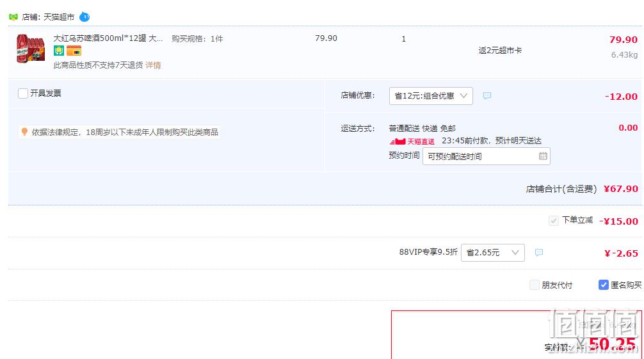The height and width of the screenshot is (359, 644).
Task: Toggle the 下单立减 checkbox
Action: [x=554, y=221]
